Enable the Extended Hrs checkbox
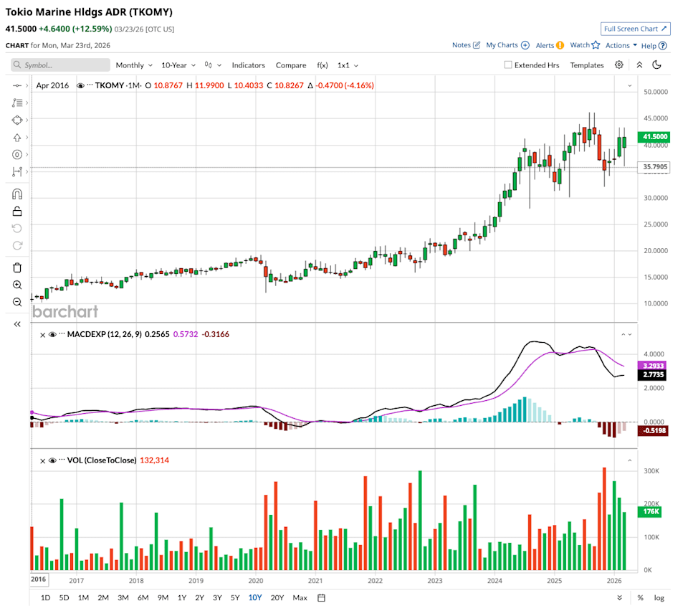The height and width of the screenshot is (616, 688). 508,65
